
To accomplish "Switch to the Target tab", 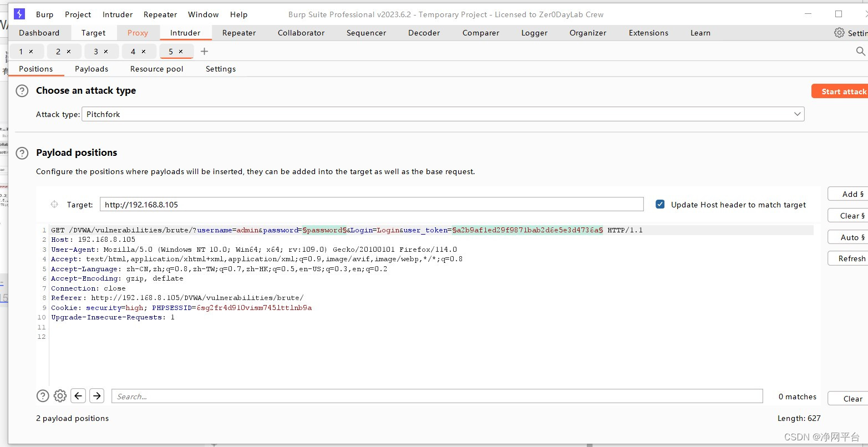I will click(x=93, y=33).
